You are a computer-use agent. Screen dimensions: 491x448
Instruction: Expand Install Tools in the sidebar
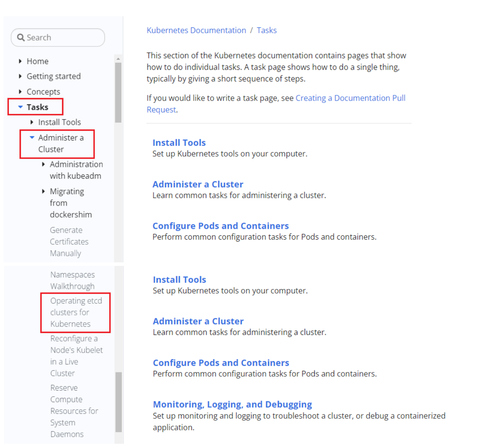pyautogui.click(x=32, y=122)
